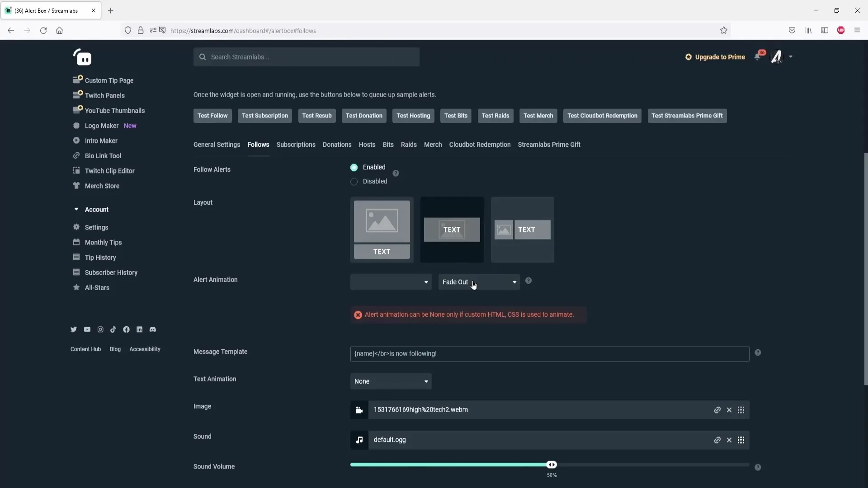Click the Sound Volume slider handle

pyautogui.click(x=552, y=465)
